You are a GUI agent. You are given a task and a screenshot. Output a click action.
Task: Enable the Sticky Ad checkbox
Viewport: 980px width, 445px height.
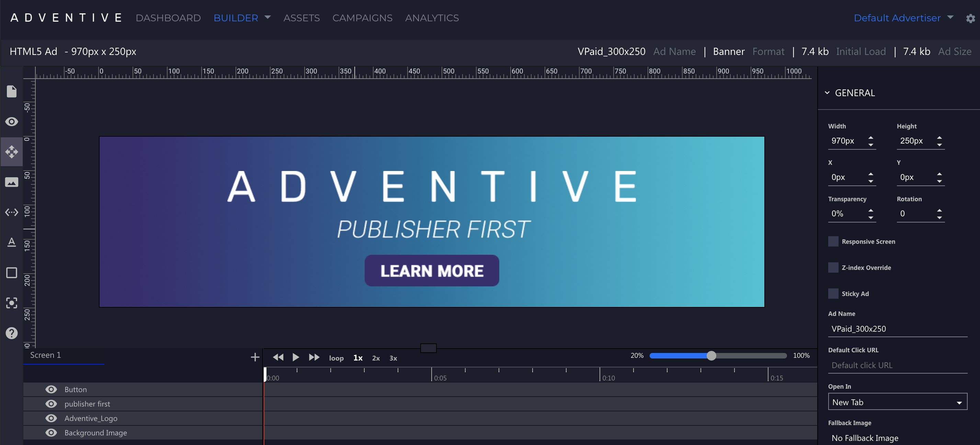pyautogui.click(x=833, y=294)
